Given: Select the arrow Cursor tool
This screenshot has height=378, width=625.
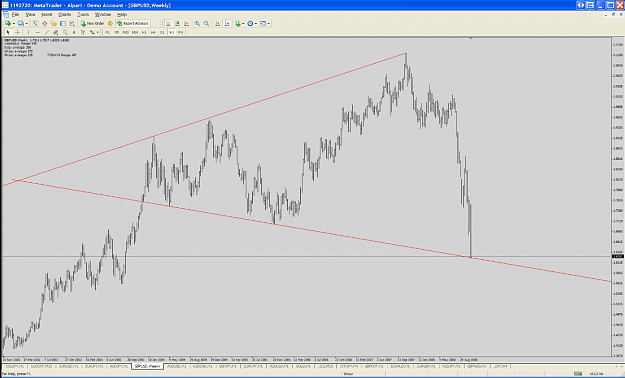Looking at the screenshot, I should click(x=8, y=32).
